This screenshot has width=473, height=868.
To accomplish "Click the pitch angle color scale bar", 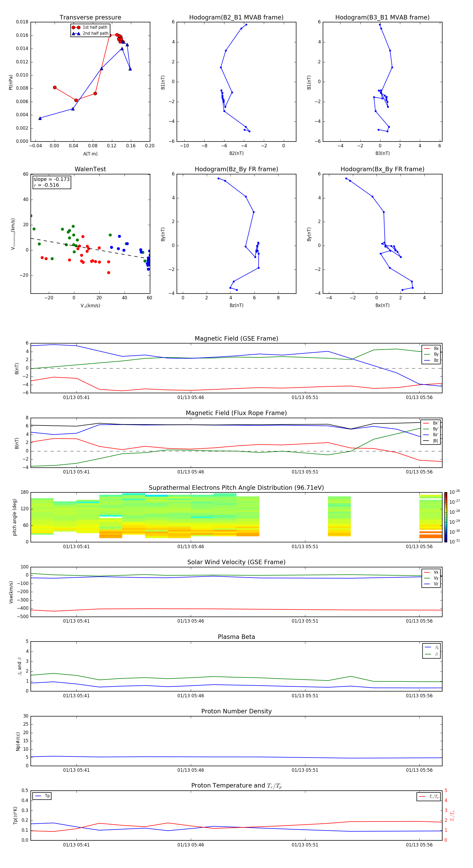I will click(446, 517).
